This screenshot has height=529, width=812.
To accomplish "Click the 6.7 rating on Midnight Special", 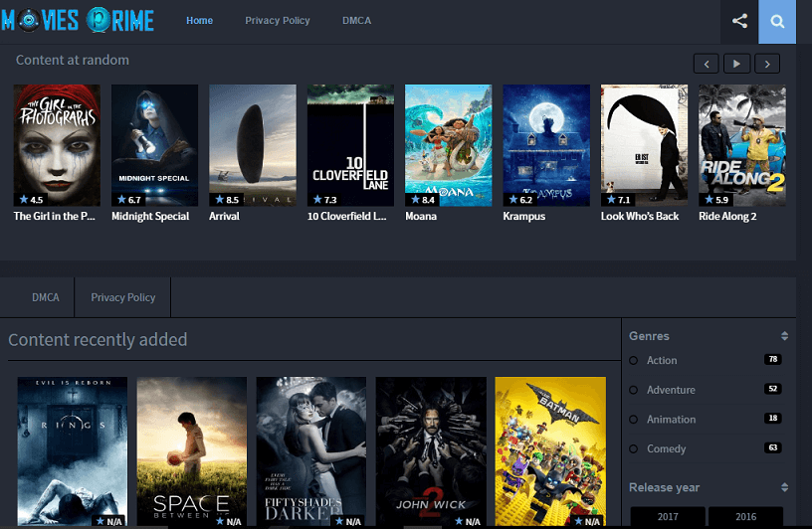I will tap(129, 199).
